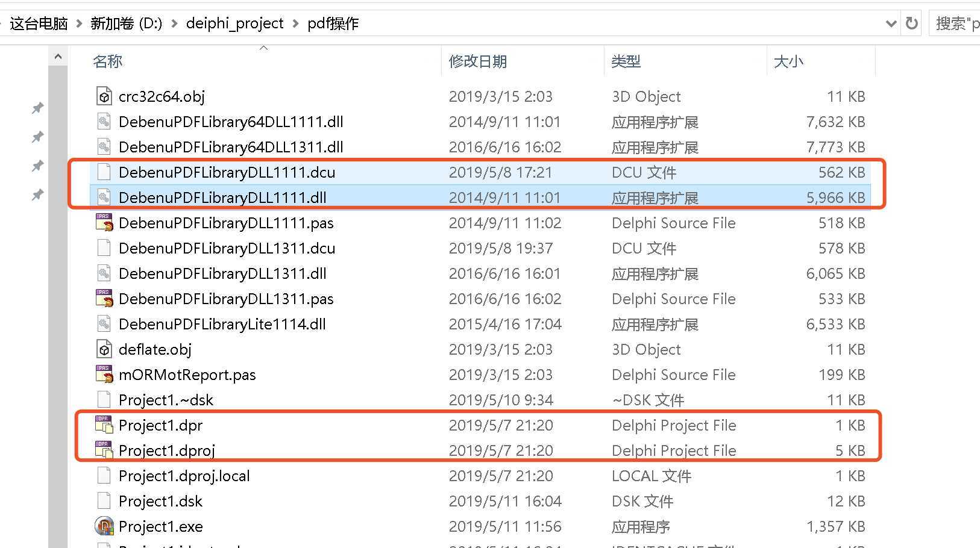Click the crc32c64.obj 3D object file icon
This screenshot has width=980, height=548.
click(x=104, y=96)
